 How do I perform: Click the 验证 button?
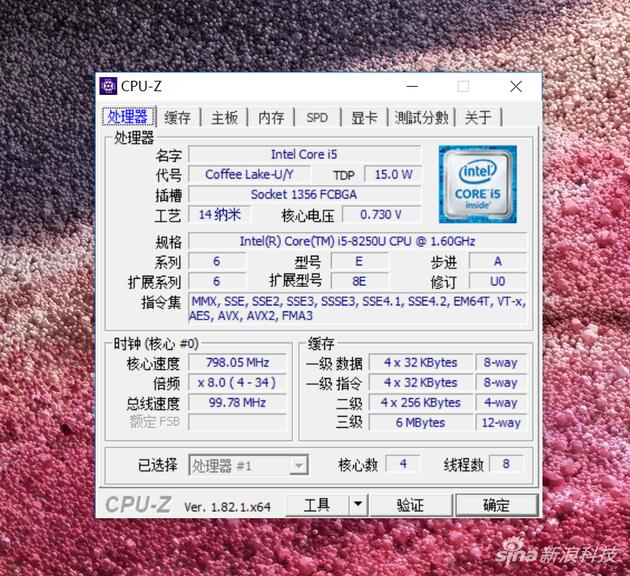click(x=410, y=505)
